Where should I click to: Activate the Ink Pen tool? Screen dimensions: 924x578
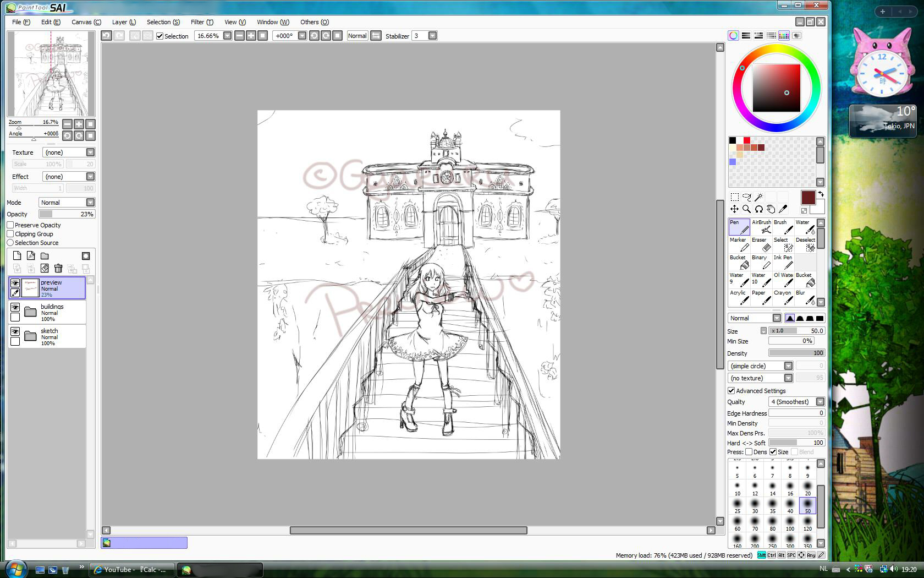[x=783, y=262]
